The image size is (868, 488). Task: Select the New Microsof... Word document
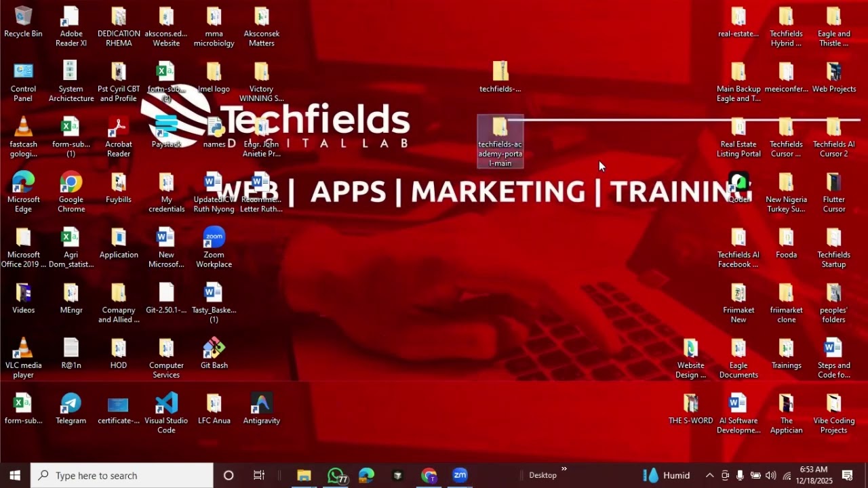point(166,247)
